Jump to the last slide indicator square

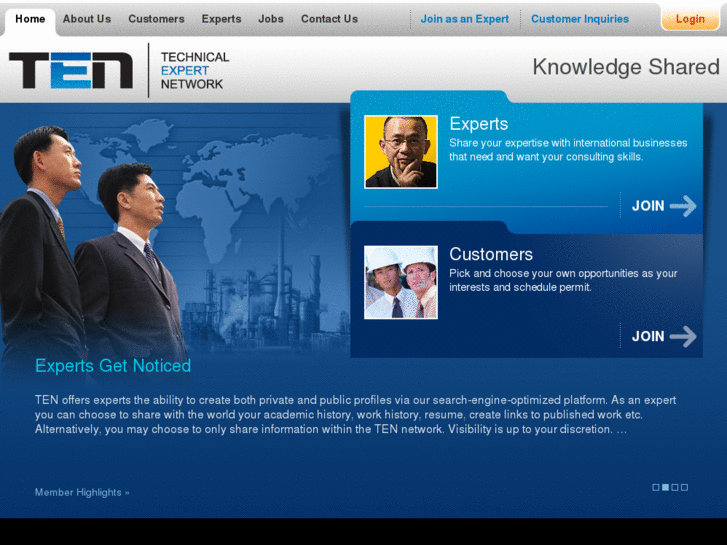(x=684, y=487)
